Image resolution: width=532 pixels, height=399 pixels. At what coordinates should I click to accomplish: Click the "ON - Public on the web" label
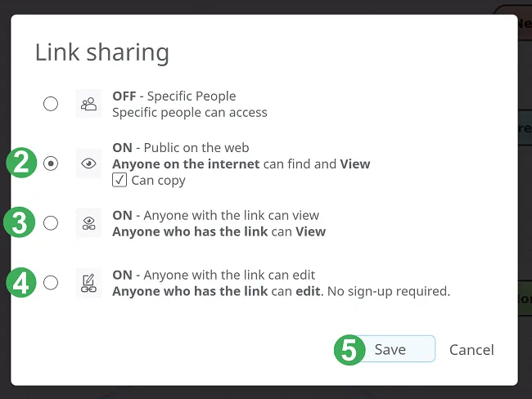tap(181, 148)
